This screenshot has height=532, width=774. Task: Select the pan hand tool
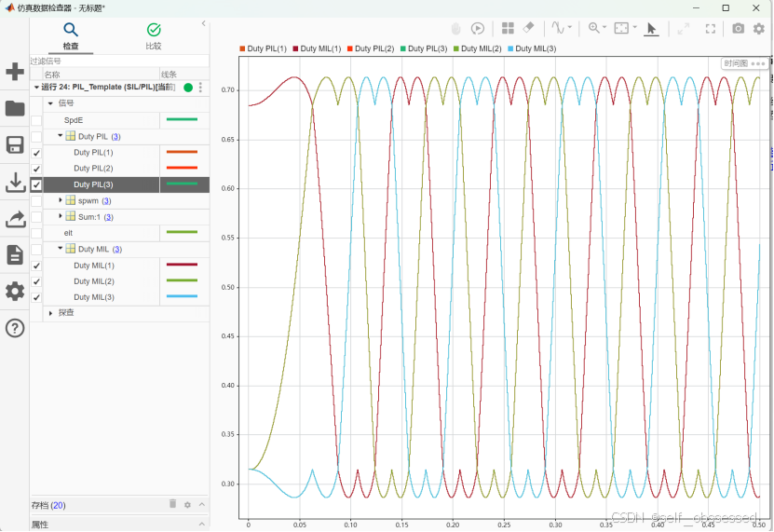[455, 29]
